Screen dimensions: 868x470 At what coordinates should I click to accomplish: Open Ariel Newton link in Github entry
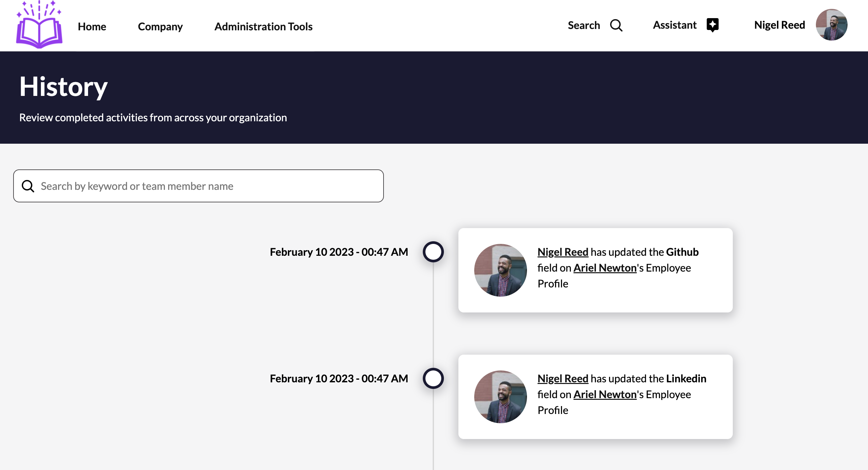pyautogui.click(x=604, y=268)
